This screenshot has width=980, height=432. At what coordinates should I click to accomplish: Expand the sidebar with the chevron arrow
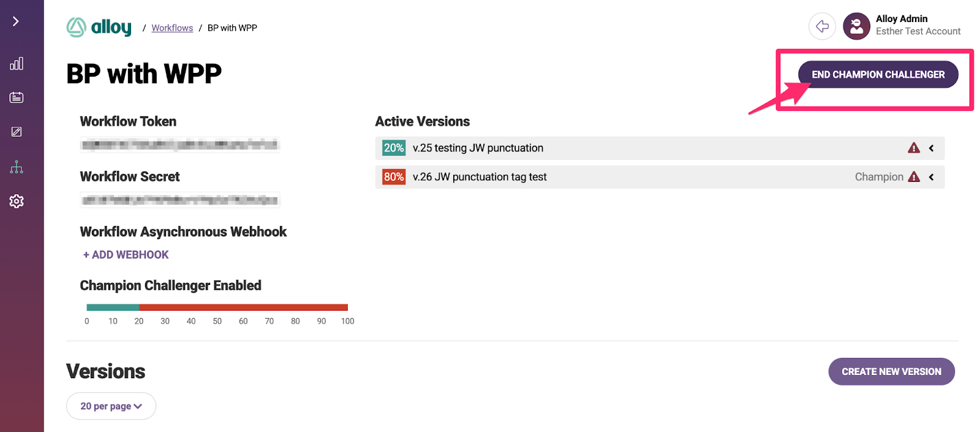16,21
